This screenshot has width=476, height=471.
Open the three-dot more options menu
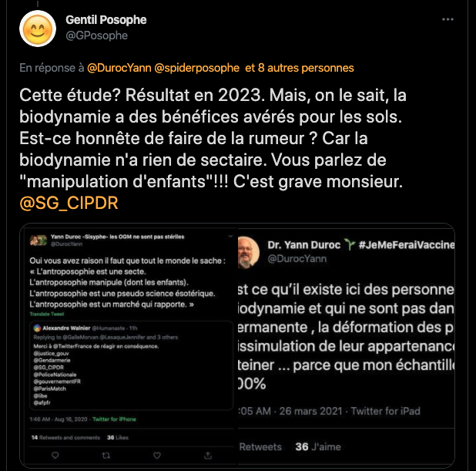pos(448,19)
